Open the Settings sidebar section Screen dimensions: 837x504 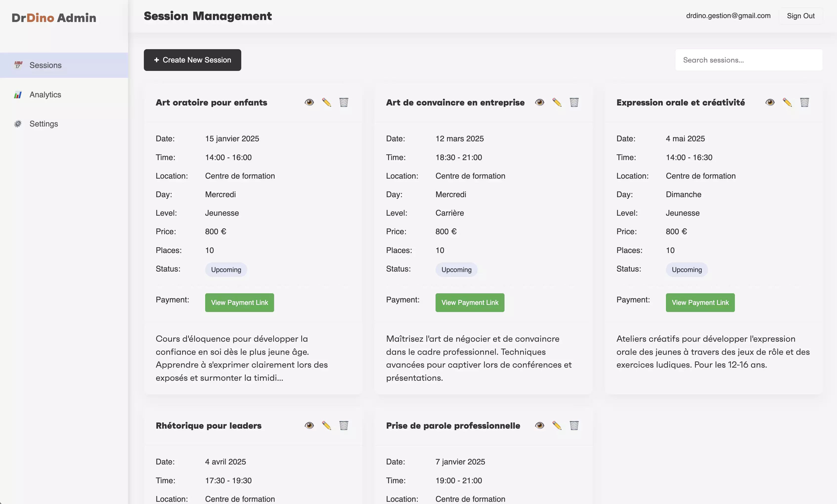(x=44, y=124)
